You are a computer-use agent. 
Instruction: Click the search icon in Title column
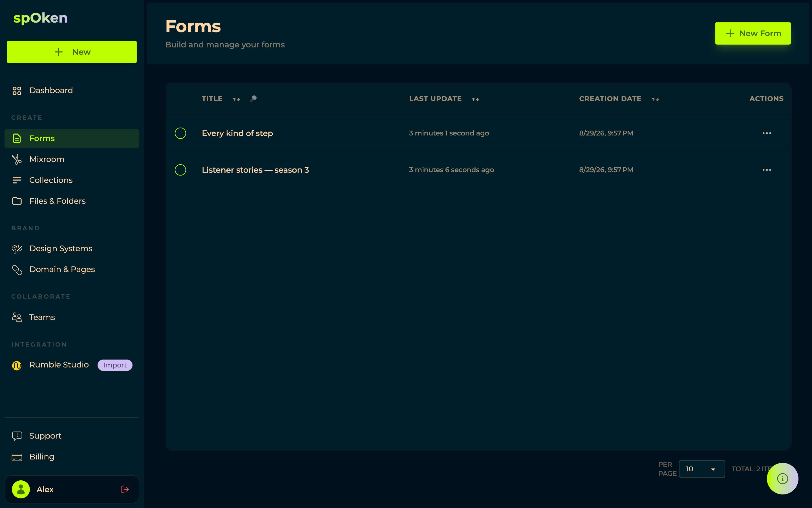(253, 98)
